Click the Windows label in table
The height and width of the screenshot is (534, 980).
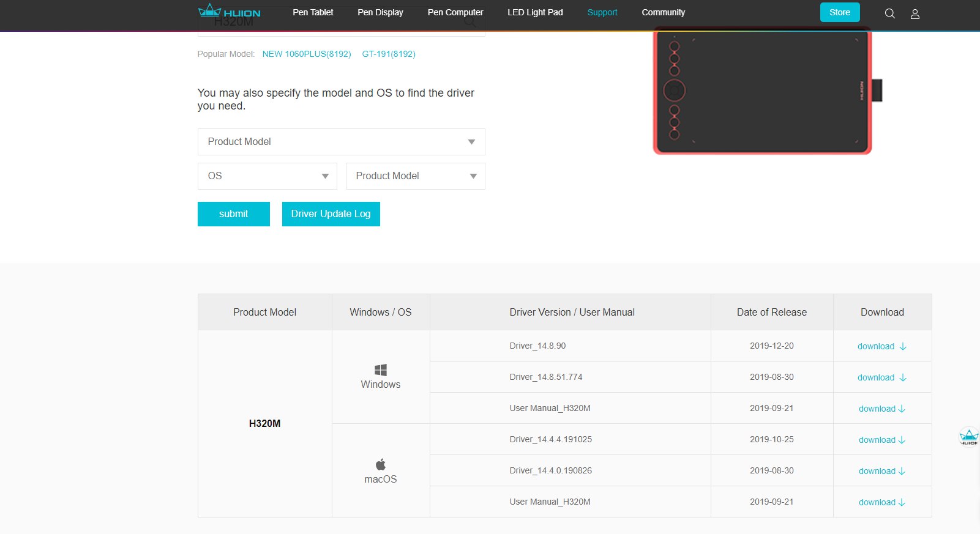(x=381, y=384)
